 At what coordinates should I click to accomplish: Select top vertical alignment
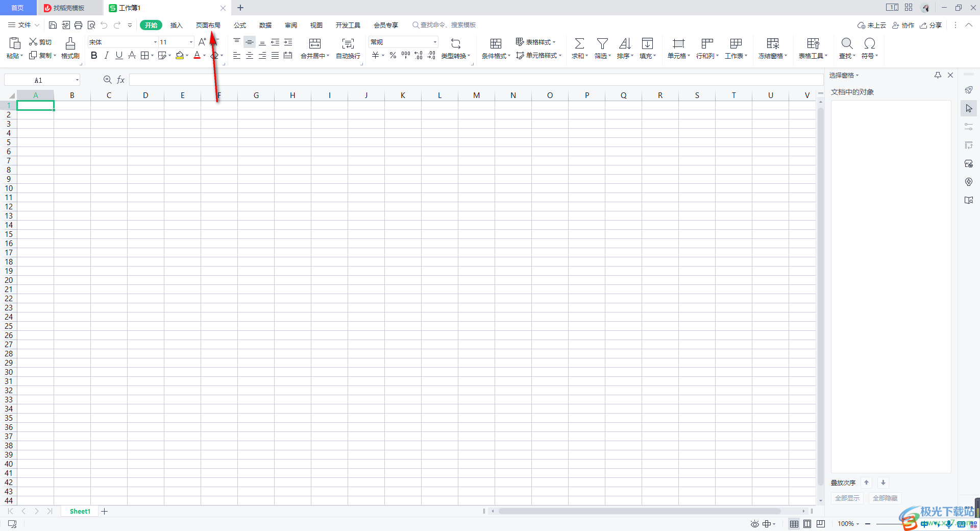click(x=237, y=42)
